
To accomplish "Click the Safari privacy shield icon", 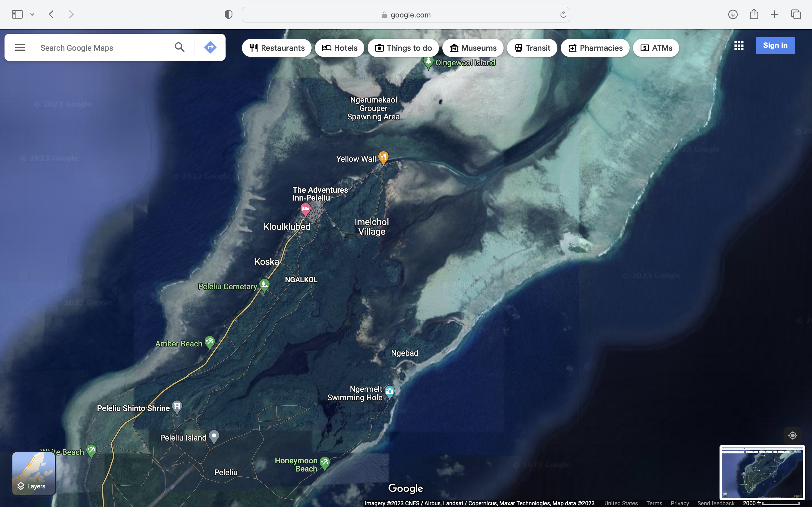I will click(x=228, y=14).
